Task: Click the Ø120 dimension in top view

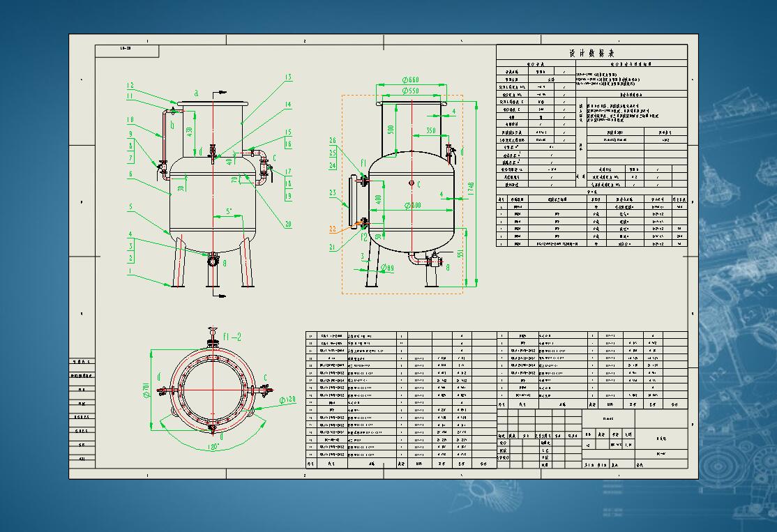Action: coord(288,400)
